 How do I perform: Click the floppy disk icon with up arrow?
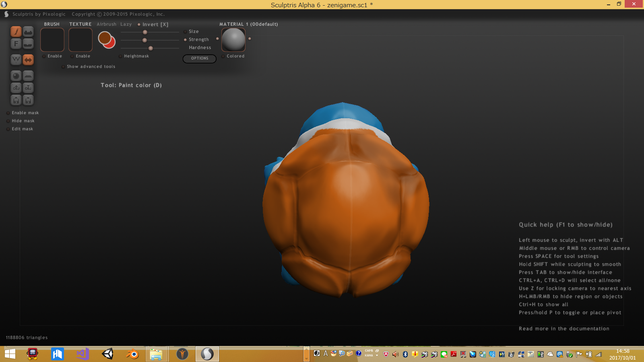(x=16, y=100)
